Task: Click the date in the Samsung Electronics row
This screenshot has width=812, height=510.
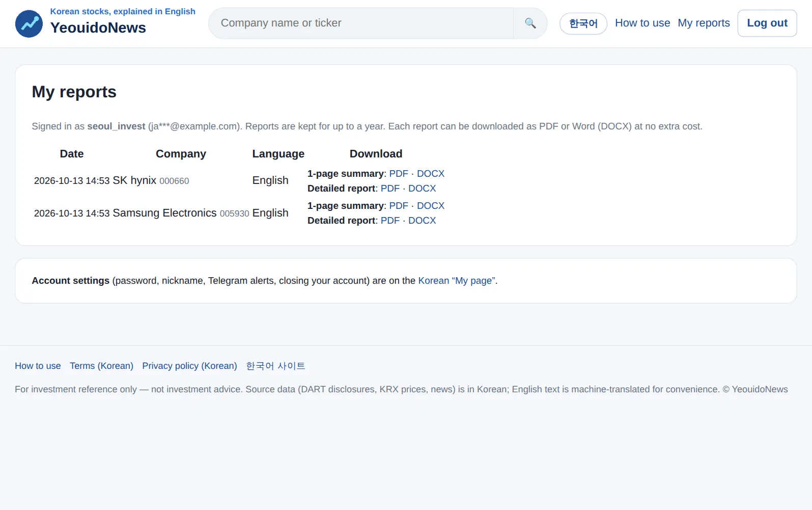Action: click(x=72, y=213)
